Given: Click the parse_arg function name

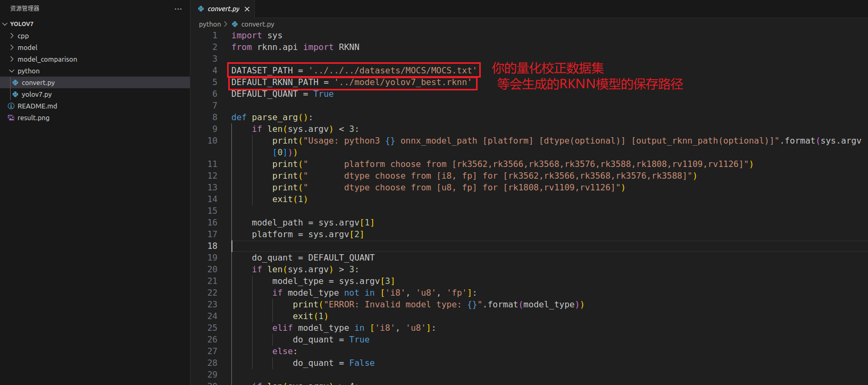Looking at the screenshot, I should pyautogui.click(x=275, y=117).
